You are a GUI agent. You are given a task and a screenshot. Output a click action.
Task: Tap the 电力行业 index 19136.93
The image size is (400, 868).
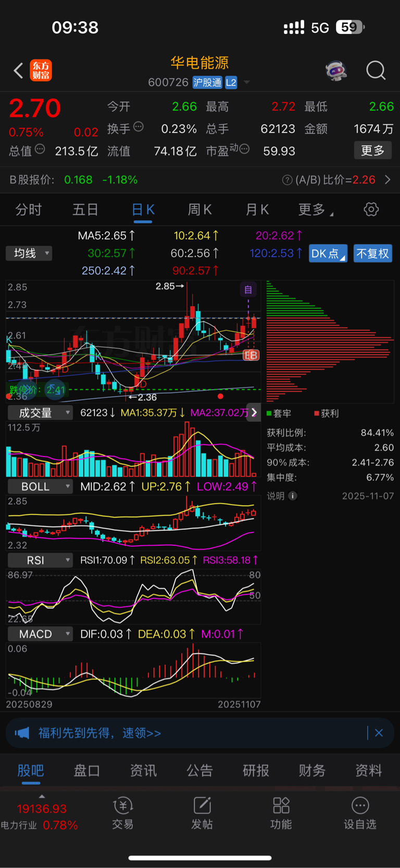click(x=42, y=809)
